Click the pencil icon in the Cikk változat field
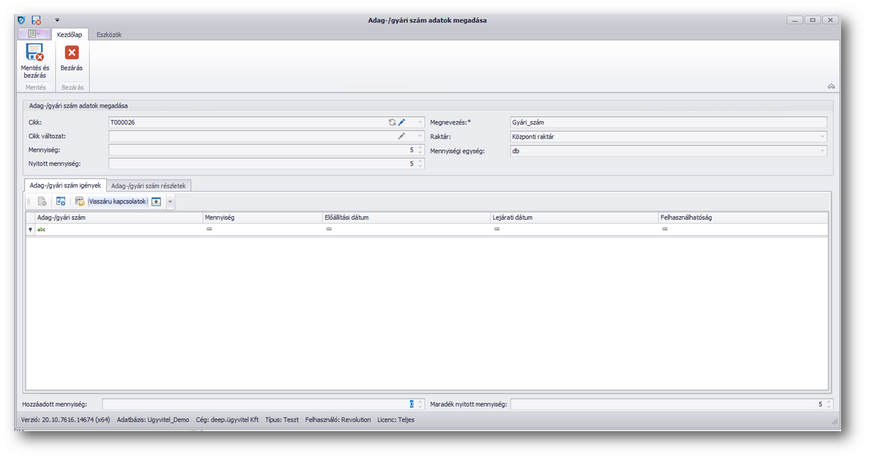The width and height of the screenshot is (869, 459). pyautogui.click(x=402, y=136)
